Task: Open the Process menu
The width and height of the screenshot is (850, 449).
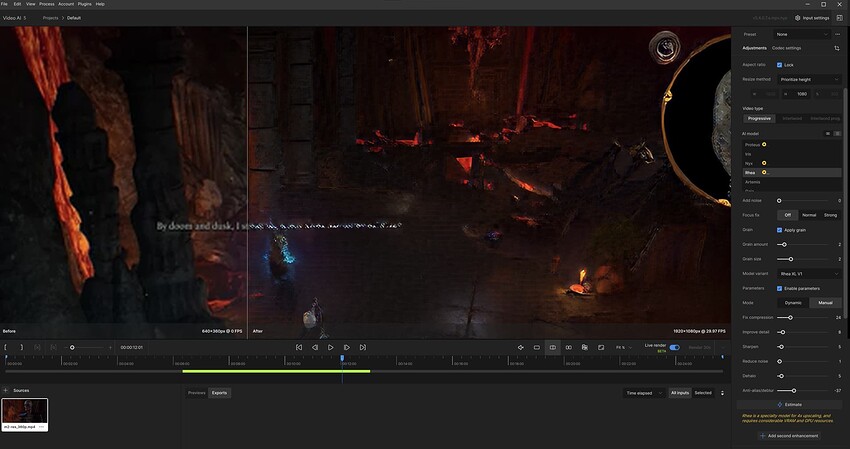Action: pyautogui.click(x=47, y=4)
